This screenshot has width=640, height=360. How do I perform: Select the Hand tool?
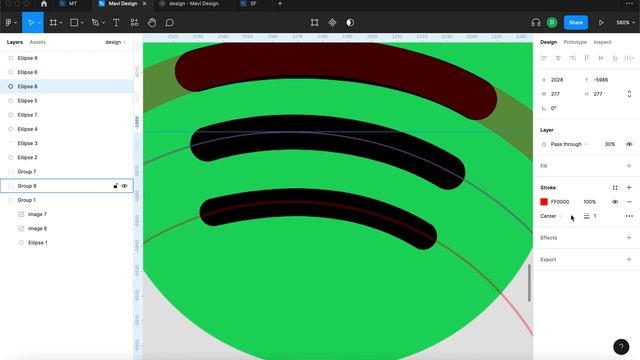152,23
